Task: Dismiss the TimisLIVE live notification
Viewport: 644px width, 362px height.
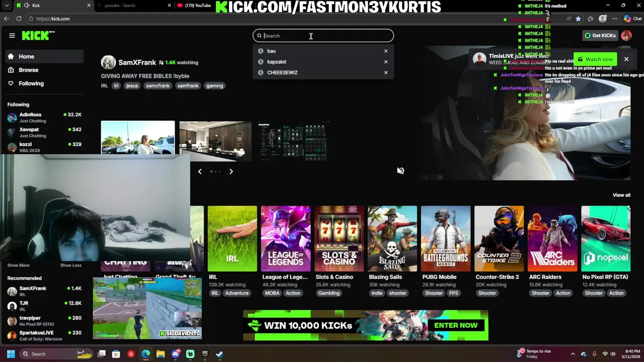Action: click(626, 59)
